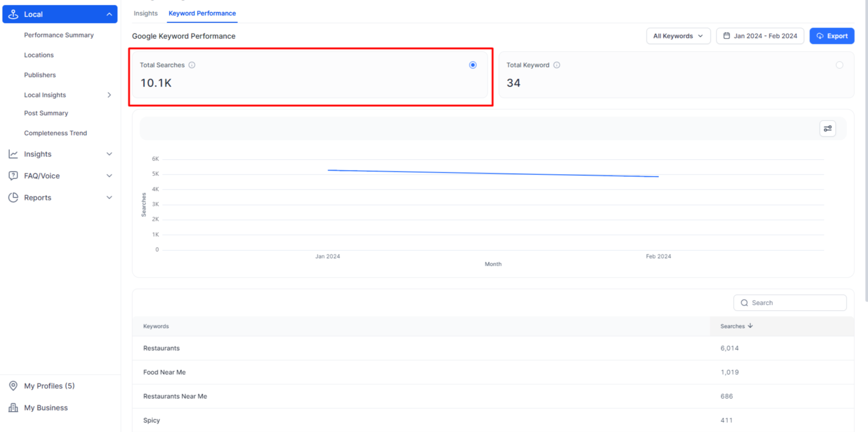Click the sort arrow next to Searches

click(x=751, y=325)
